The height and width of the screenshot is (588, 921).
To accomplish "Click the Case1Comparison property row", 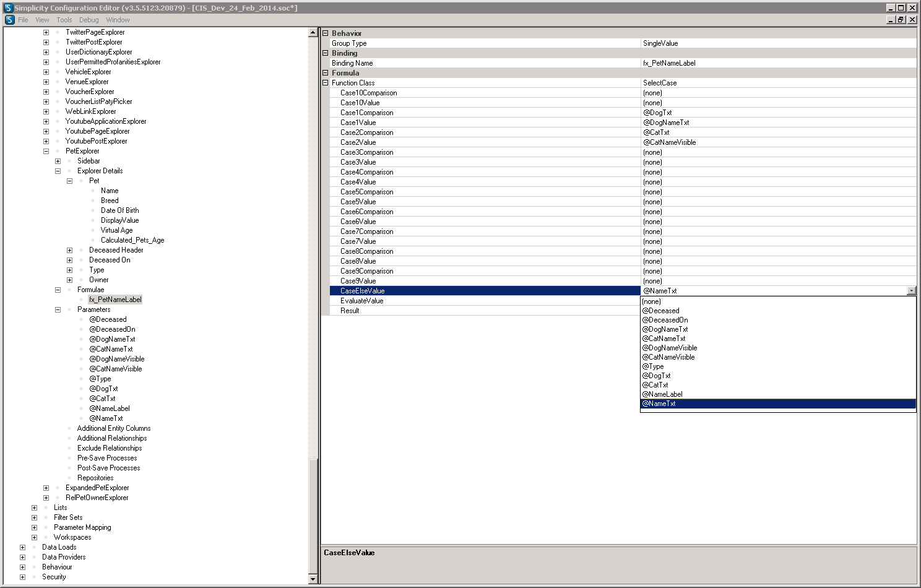I will coord(366,113).
